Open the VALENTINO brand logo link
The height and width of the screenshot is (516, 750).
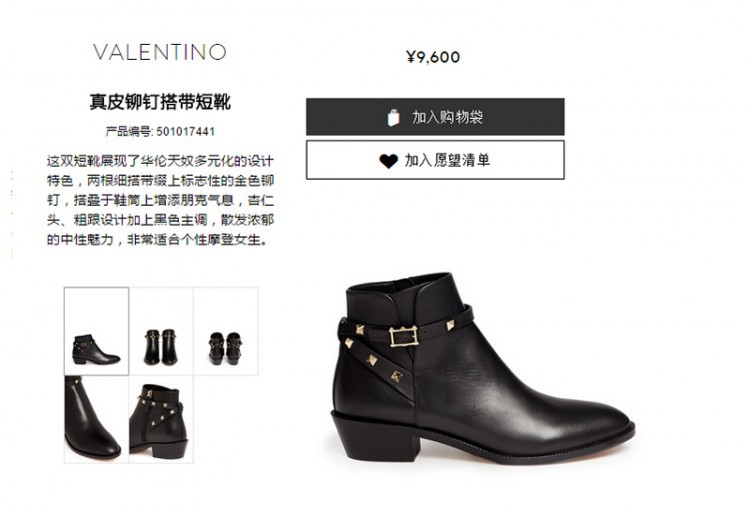pos(160,52)
